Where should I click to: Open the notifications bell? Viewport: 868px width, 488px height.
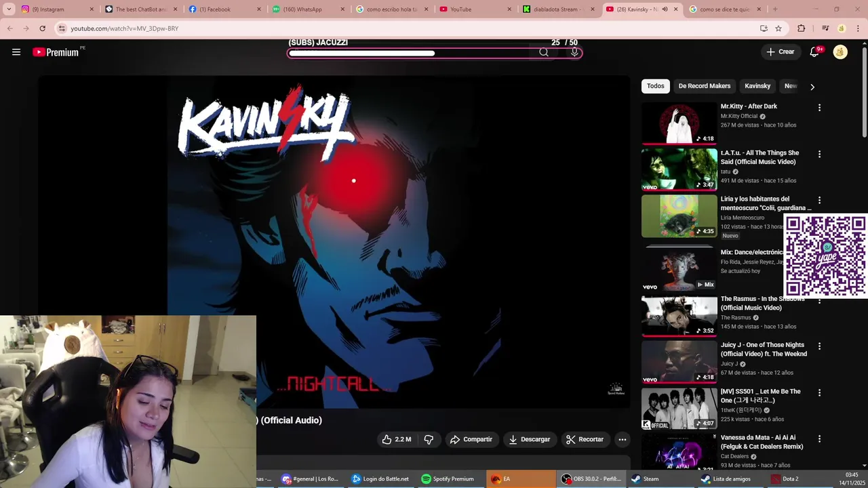[x=815, y=52]
